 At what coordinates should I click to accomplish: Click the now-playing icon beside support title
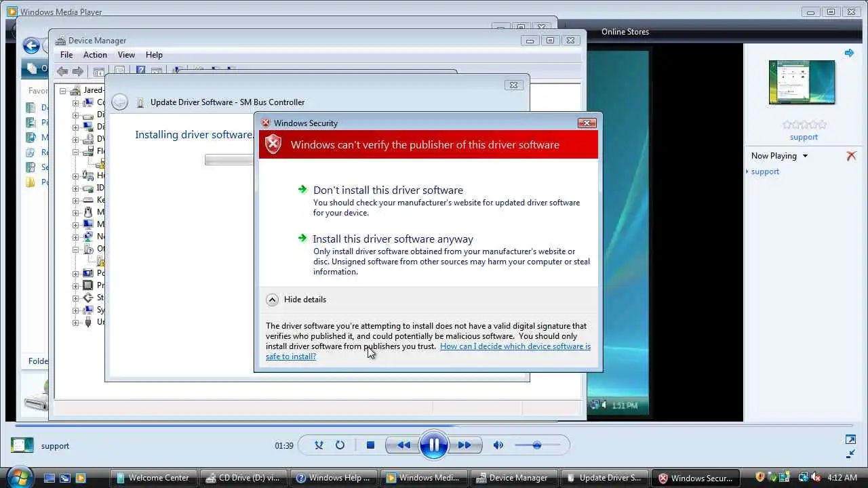tap(22, 445)
